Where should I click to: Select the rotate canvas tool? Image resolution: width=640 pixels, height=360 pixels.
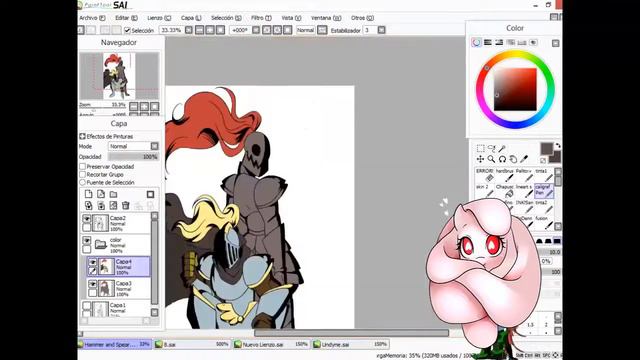coord(502,159)
